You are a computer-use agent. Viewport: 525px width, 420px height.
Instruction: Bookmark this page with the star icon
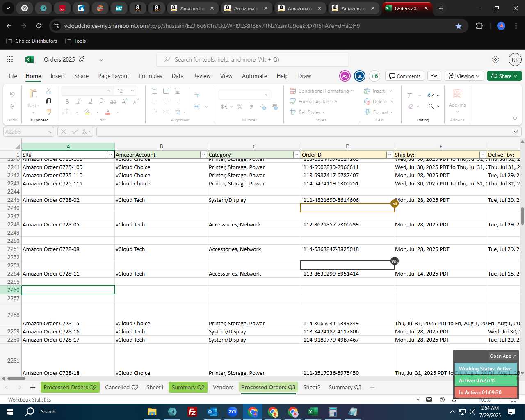(x=459, y=26)
